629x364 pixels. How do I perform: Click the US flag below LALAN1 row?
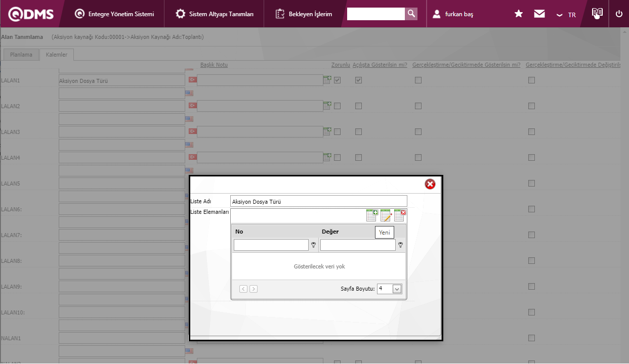pos(189,93)
